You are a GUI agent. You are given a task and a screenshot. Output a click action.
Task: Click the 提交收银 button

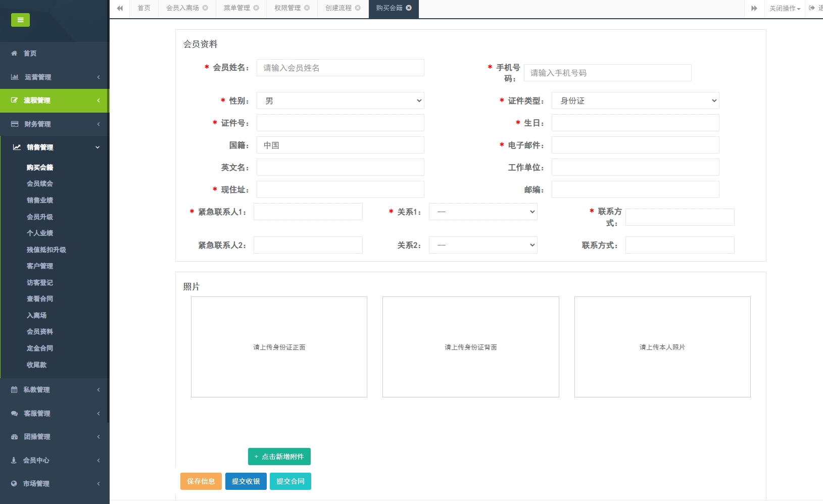pyautogui.click(x=246, y=481)
